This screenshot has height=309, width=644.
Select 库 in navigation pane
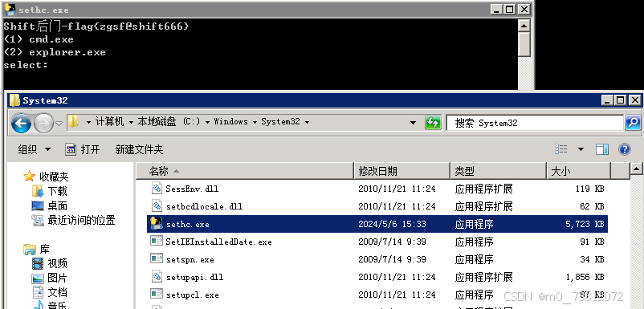click(44, 249)
